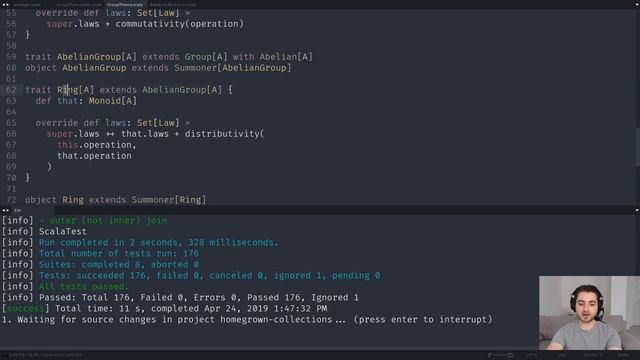
Task: Click 'Summoner[Ring]' on line 72
Action: coord(169,200)
